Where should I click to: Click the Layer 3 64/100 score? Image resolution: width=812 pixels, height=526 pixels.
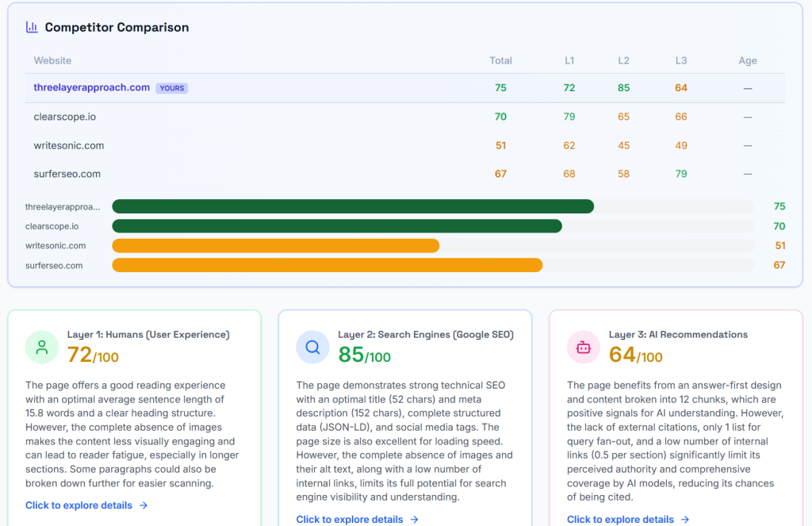(635, 355)
